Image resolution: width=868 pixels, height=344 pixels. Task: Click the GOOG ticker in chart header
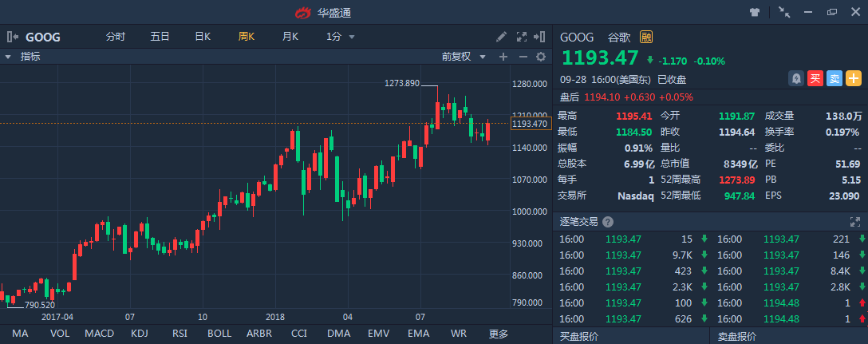point(43,38)
